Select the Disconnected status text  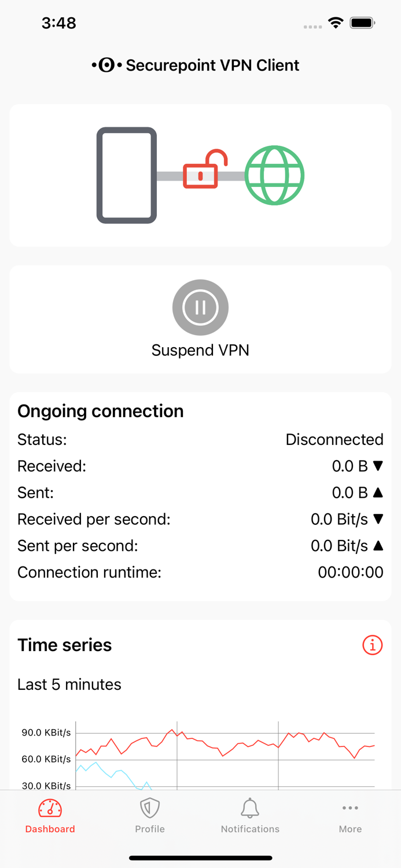334,440
